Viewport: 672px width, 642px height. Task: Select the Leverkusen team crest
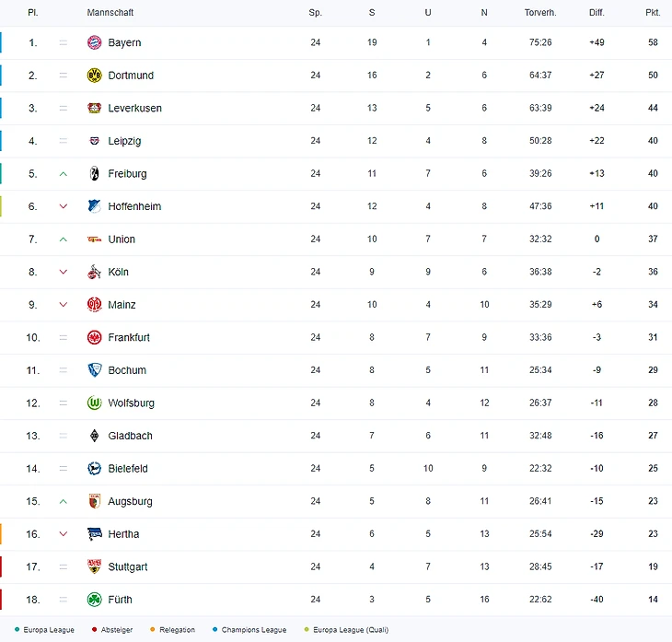94,108
